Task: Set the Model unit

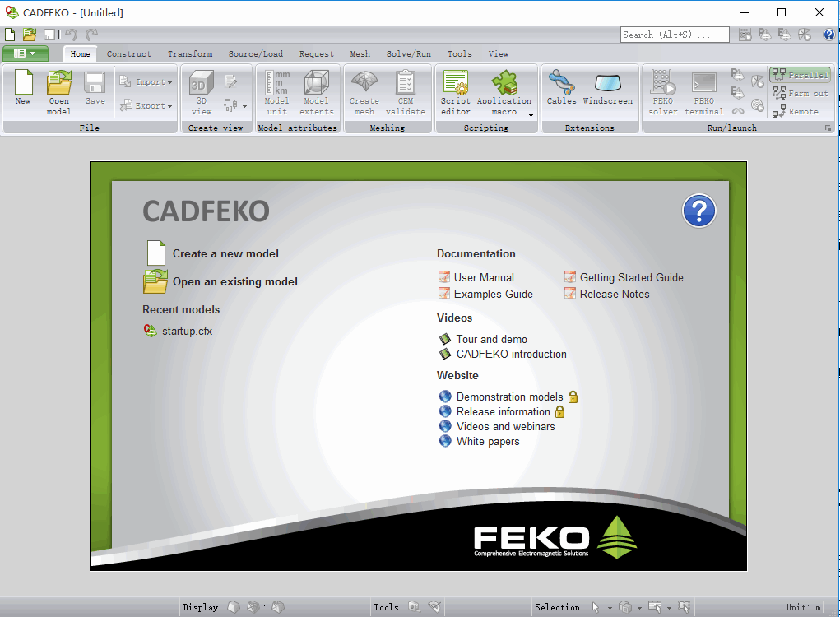Action: click(276, 90)
